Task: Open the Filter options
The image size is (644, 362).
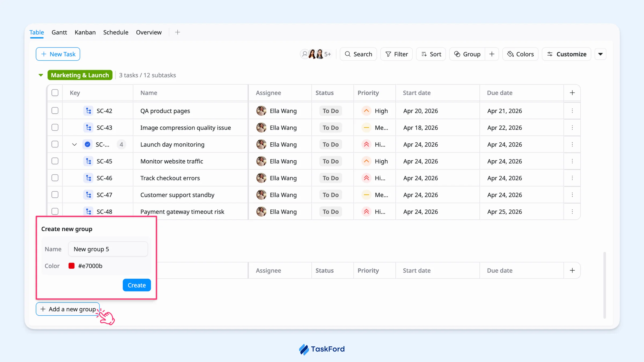Action: tap(396, 54)
